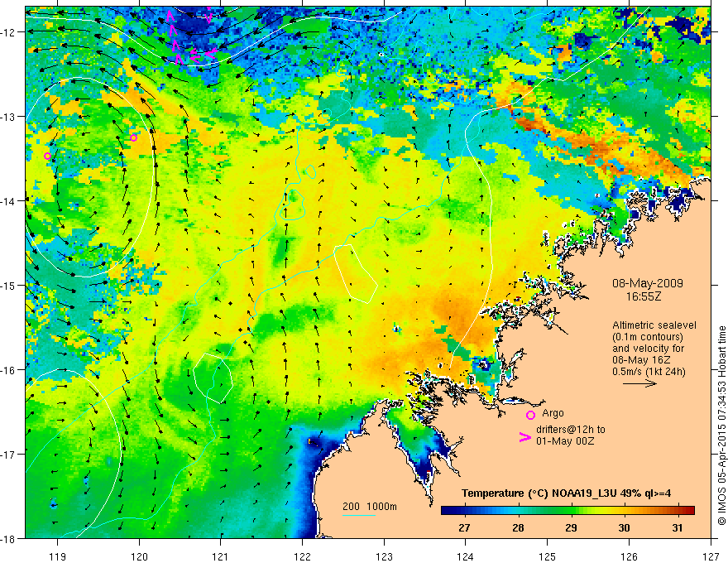
Task: Click the "08-May-2009" date text
Action: (647, 283)
